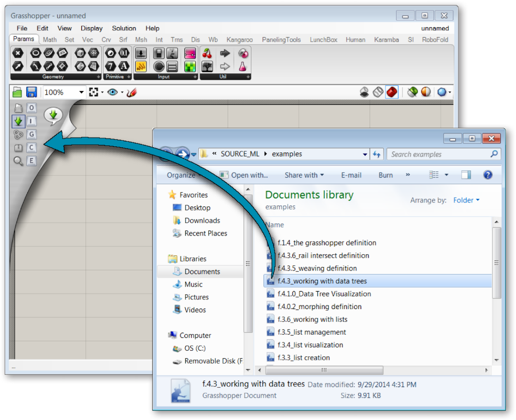Choose the Control Knob icon in Input panel

[x=159, y=66]
